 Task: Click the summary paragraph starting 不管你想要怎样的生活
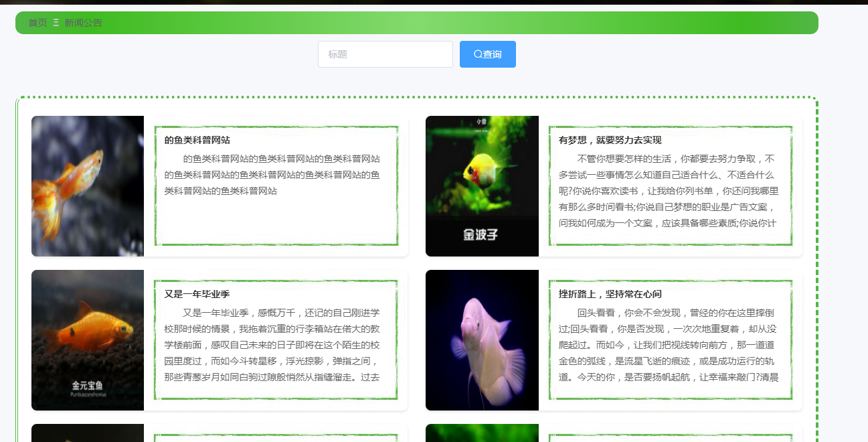(x=669, y=191)
